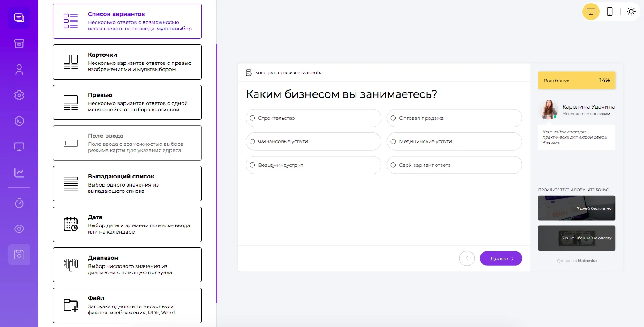Screen dimensions: 644x327
Task: Click the Карточки cards icon
Action: [x=71, y=62]
